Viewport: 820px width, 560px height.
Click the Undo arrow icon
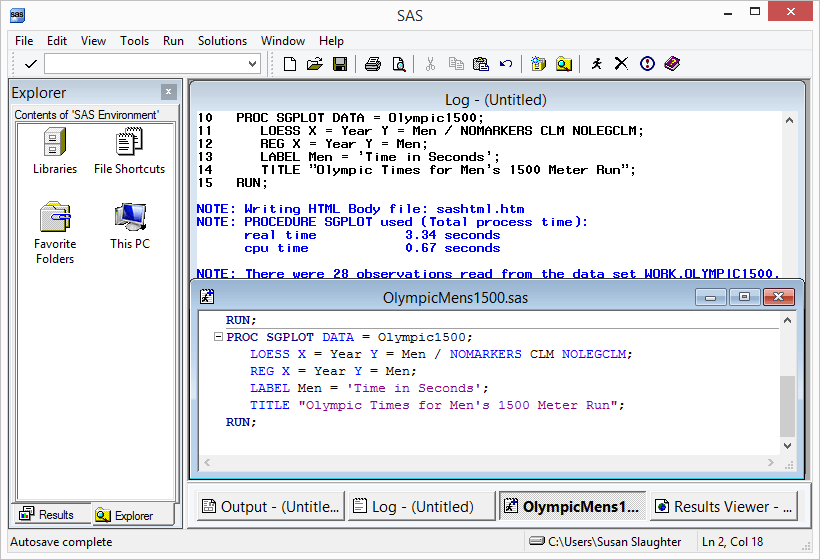pos(506,64)
